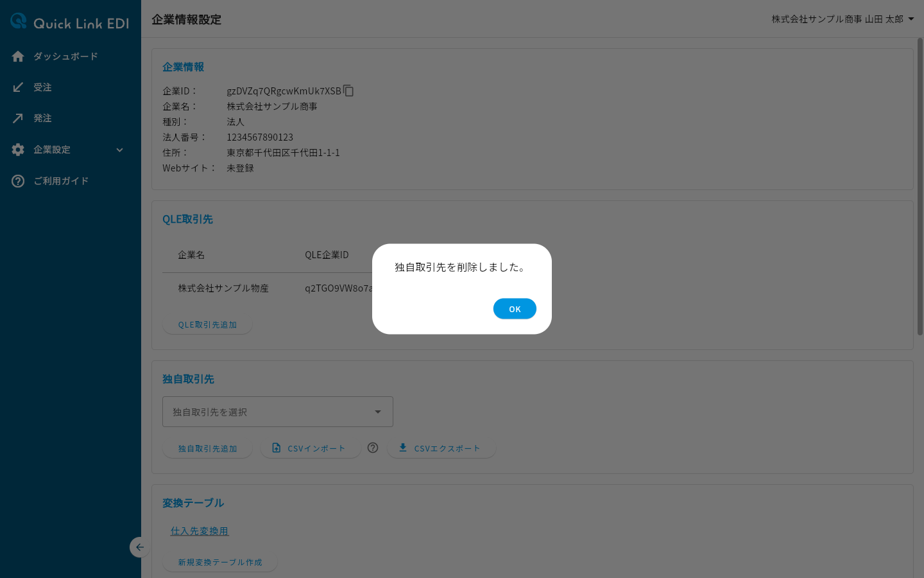Click the page vertical scrollbar

[x=920, y=186]
